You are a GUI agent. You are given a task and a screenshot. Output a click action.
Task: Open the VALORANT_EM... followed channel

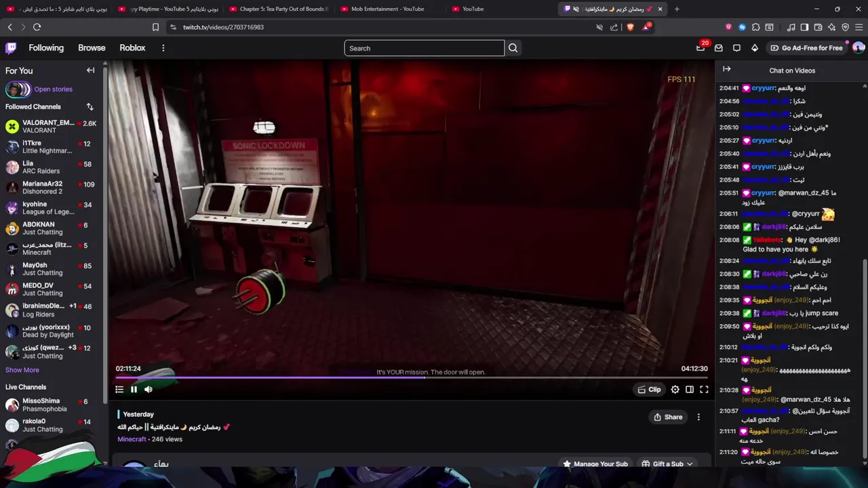[x=52, y=127]
